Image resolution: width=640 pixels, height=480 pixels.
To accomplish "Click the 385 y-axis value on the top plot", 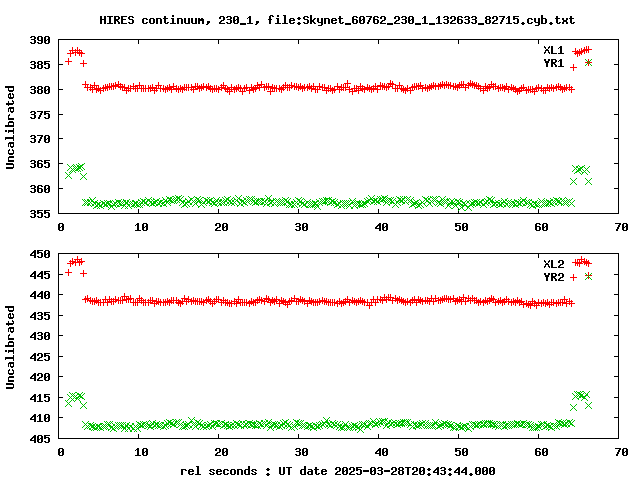I will coord(40,65).
